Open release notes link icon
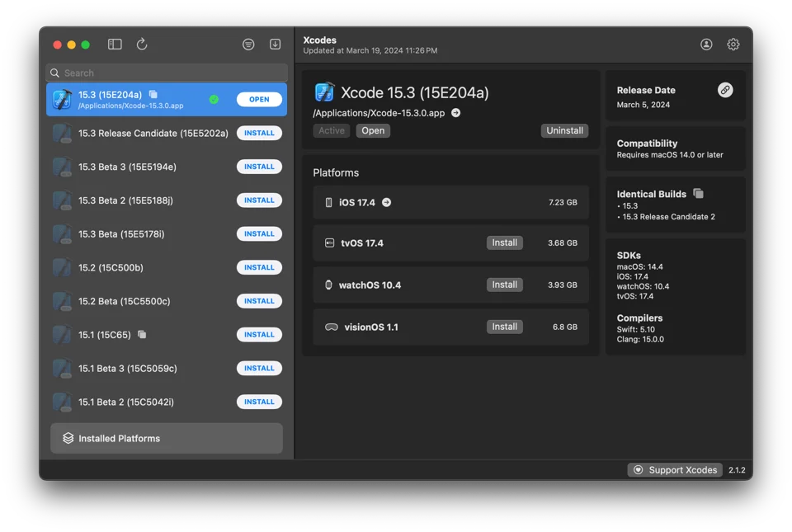The height and width of the screenshot is (532, 792). (725, 91)
